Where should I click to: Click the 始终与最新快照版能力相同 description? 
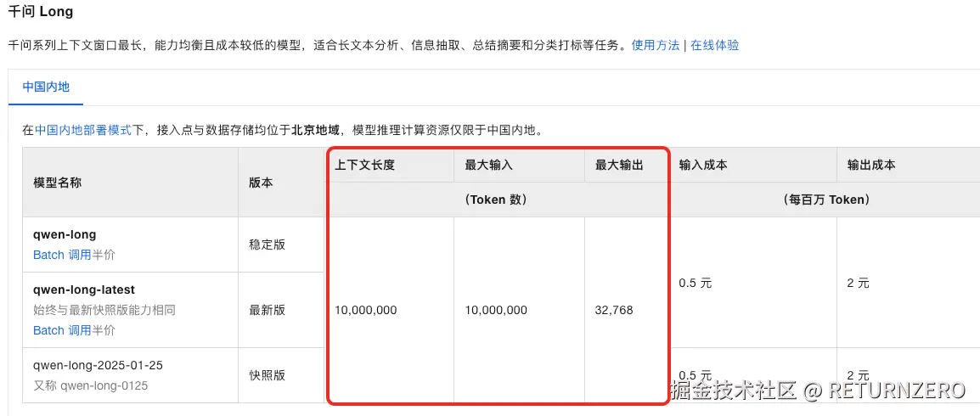point(104,311)
